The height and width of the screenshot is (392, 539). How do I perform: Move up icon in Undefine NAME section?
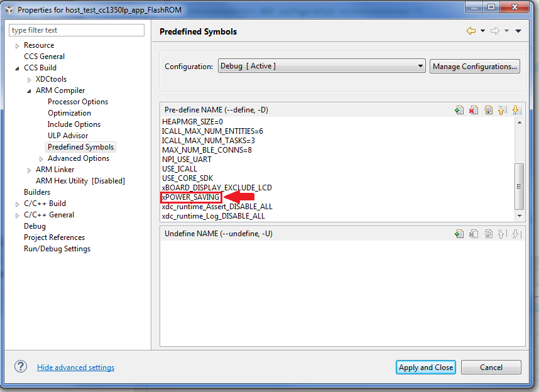click(x=502, y=234)
